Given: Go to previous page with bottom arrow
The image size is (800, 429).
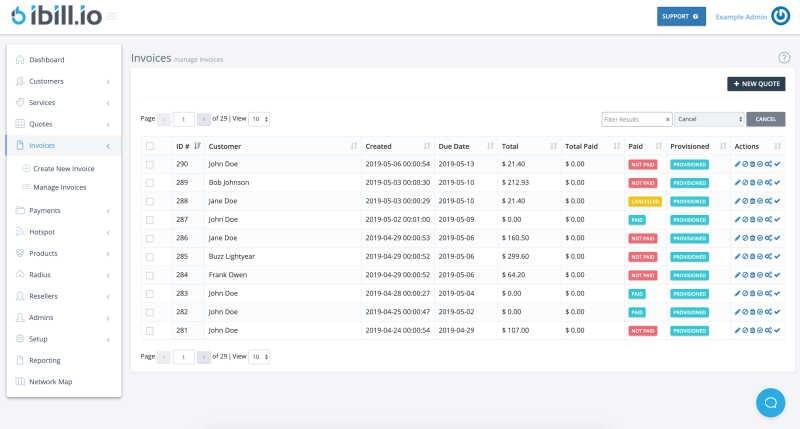Looking at the screenshot, I should pyautogui.click(x=163, y=357).
